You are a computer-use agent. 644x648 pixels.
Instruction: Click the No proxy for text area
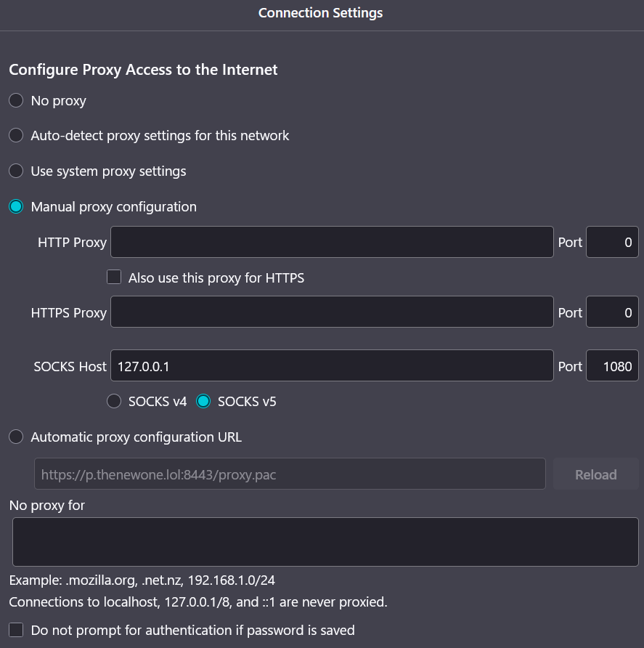(x=325, y=542)
